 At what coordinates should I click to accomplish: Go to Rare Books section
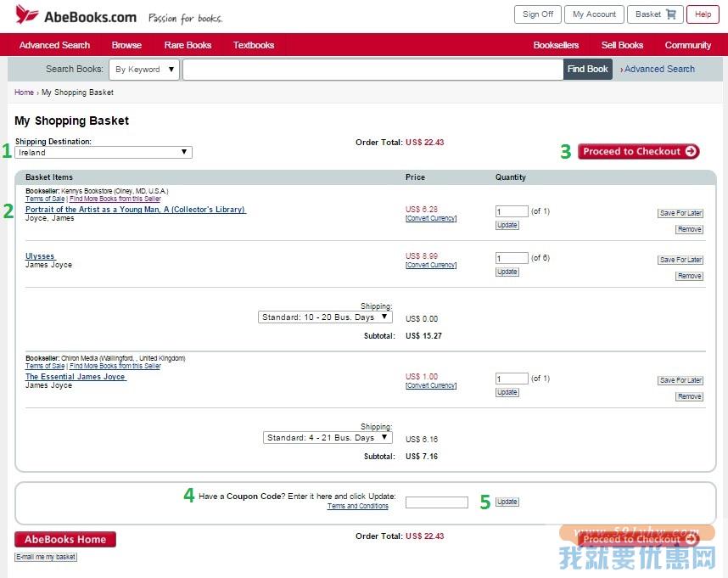pyautogui.click(x=188, y=45)
